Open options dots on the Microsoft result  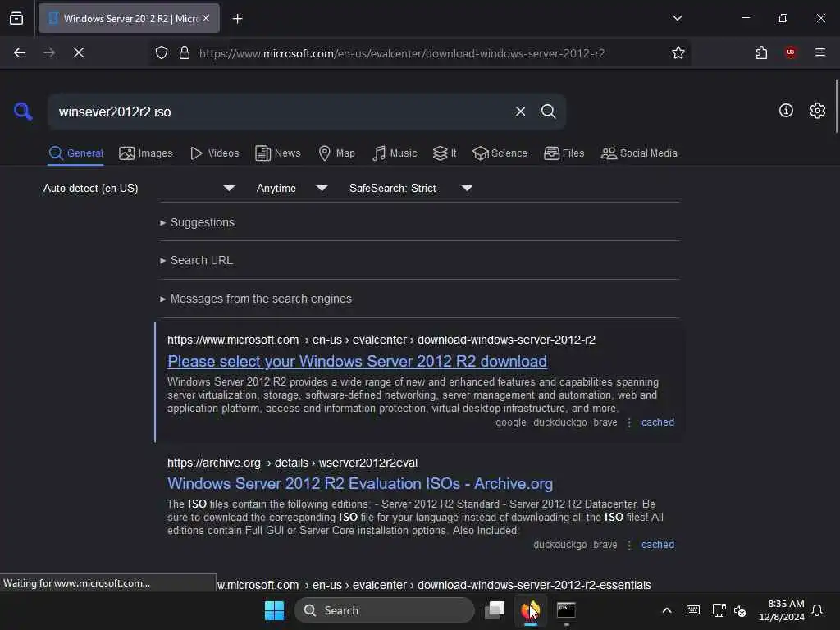click(629, 422)
